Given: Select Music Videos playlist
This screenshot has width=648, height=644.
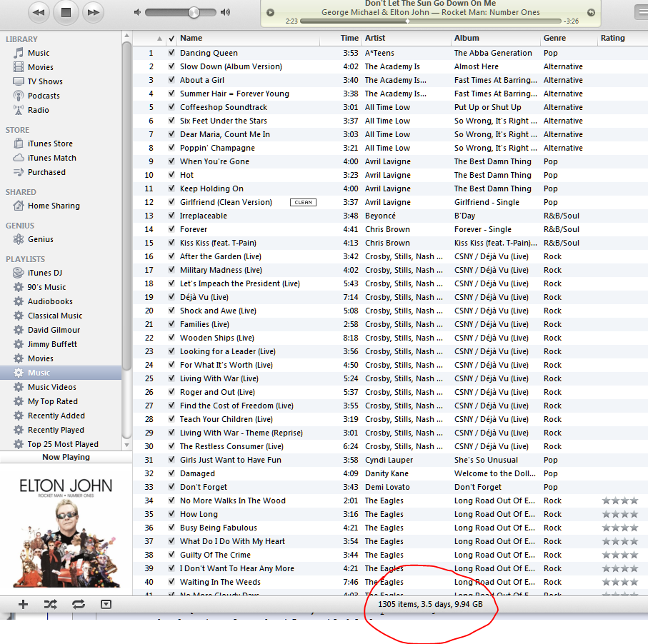Looking at the screenshot, I should coord(51,387).
